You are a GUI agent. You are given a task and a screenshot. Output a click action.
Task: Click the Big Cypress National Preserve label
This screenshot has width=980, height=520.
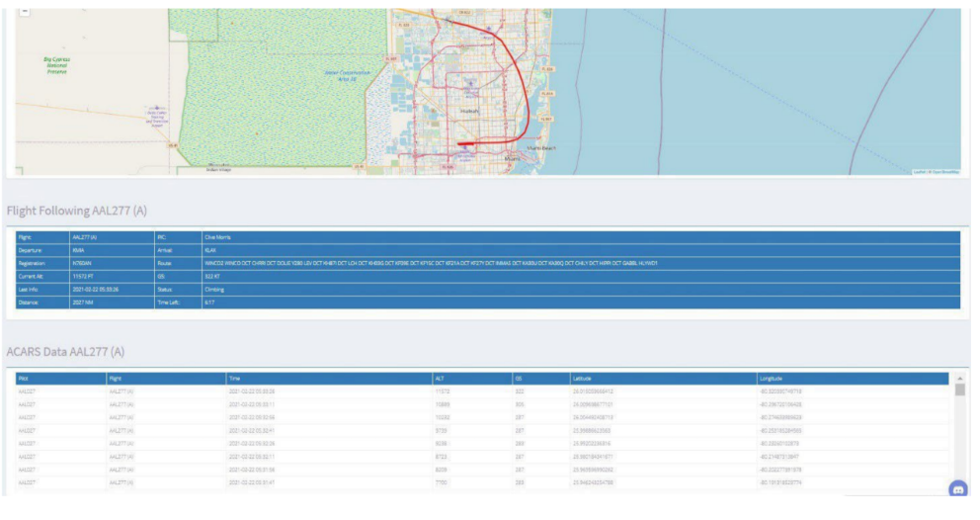click(56, 65)
